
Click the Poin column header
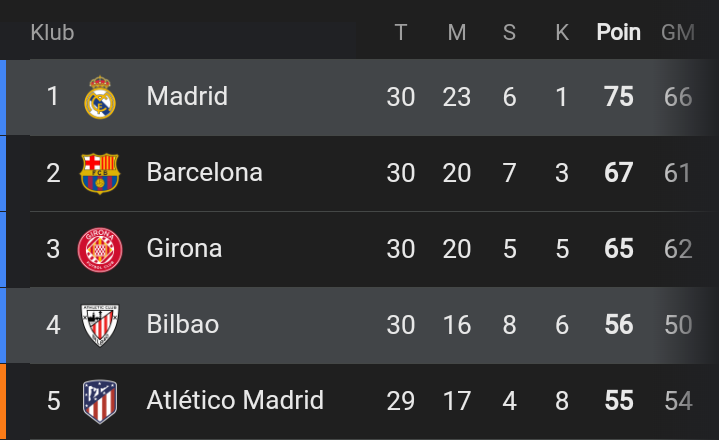tap(619, 33)
